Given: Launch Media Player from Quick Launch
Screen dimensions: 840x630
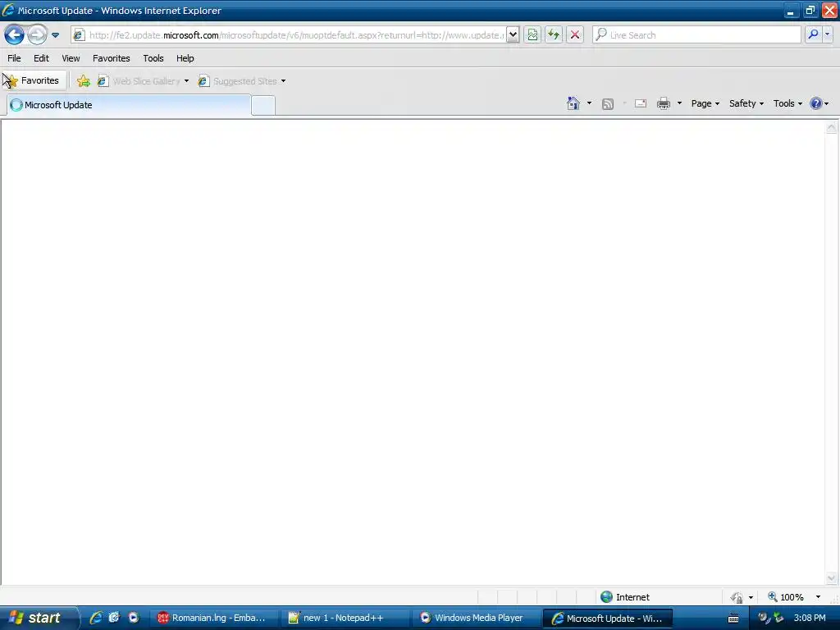Looking at the screenshot, I should pos(134,618).
